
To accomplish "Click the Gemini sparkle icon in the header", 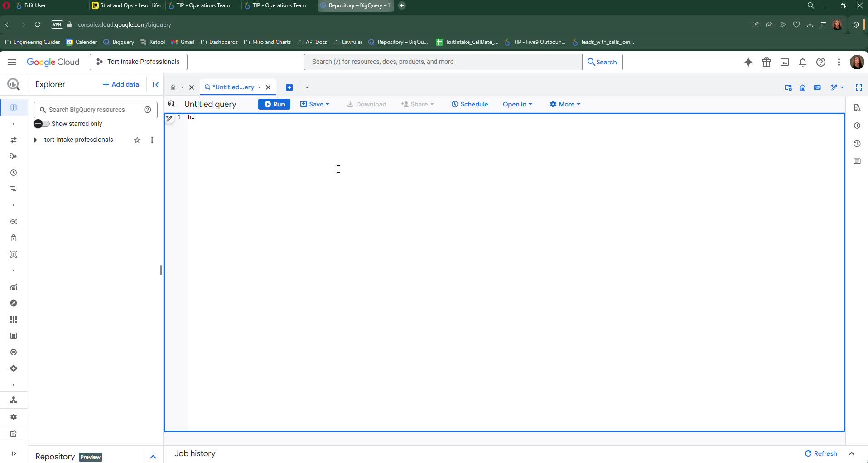I will coord(748,62).
